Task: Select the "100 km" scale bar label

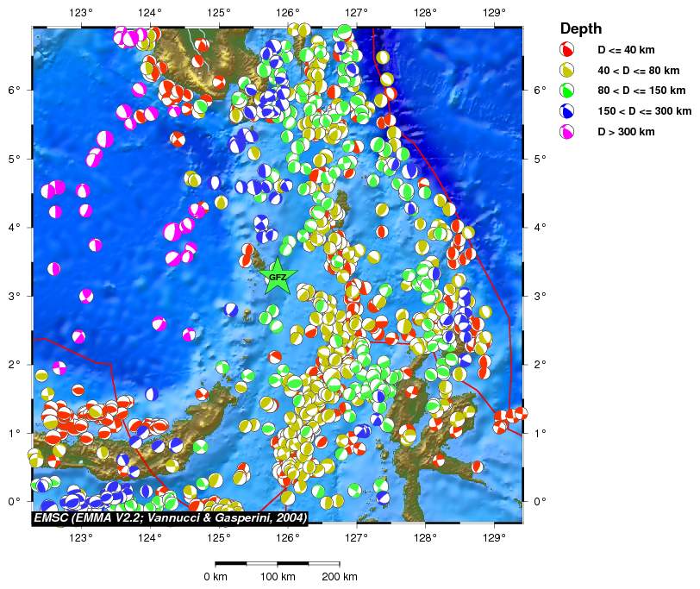Action: (278, 577)
